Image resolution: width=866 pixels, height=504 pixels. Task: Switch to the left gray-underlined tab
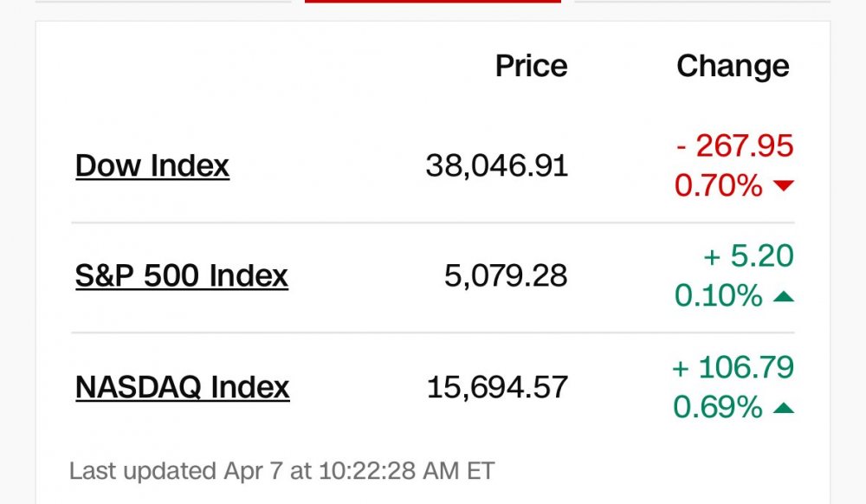point(164,2)
